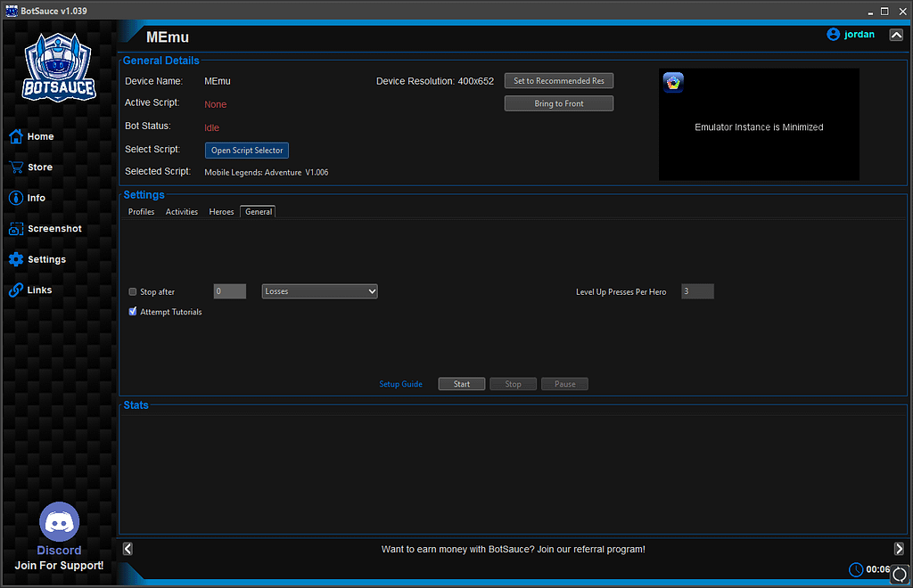Collapse the top panel with chevron button
The height and width of the screenshot is (588, 913).
click(896, 35)
